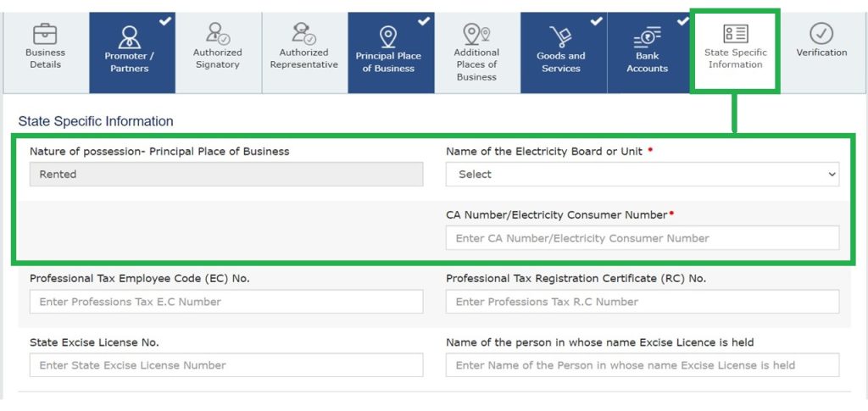Image resolution: width=868 pixels, height=411 pixels.
Task: Click the State Specific Information form icon
Action: click(x=735, y=34)
